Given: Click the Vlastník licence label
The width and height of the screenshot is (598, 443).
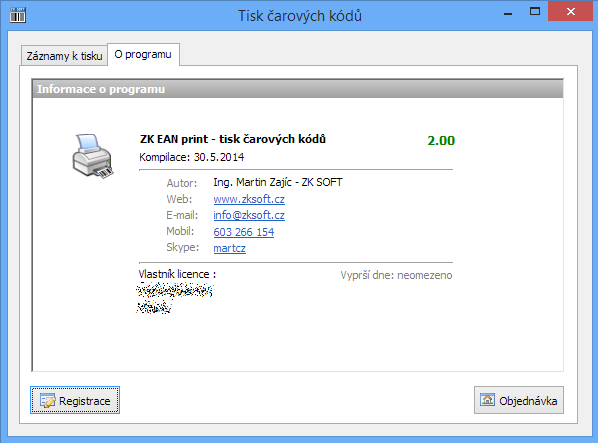Looking at the screenshot, I should tap(177, 274).
